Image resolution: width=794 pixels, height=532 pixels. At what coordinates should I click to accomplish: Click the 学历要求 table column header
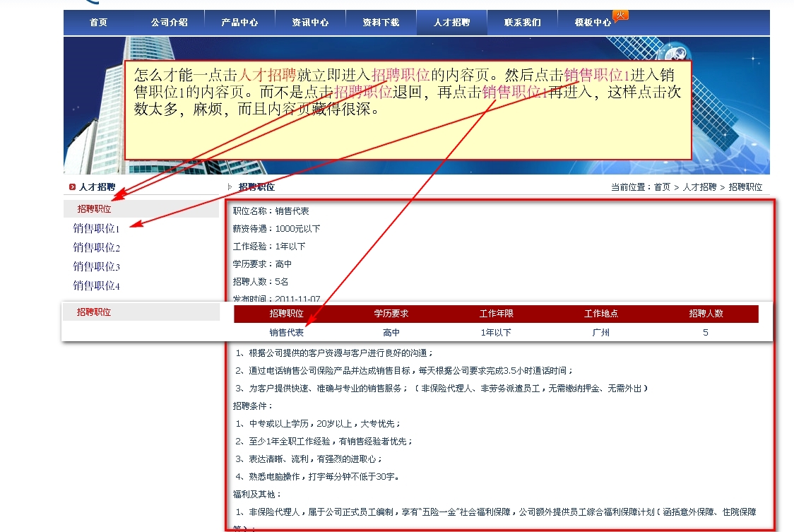(391, 314)
